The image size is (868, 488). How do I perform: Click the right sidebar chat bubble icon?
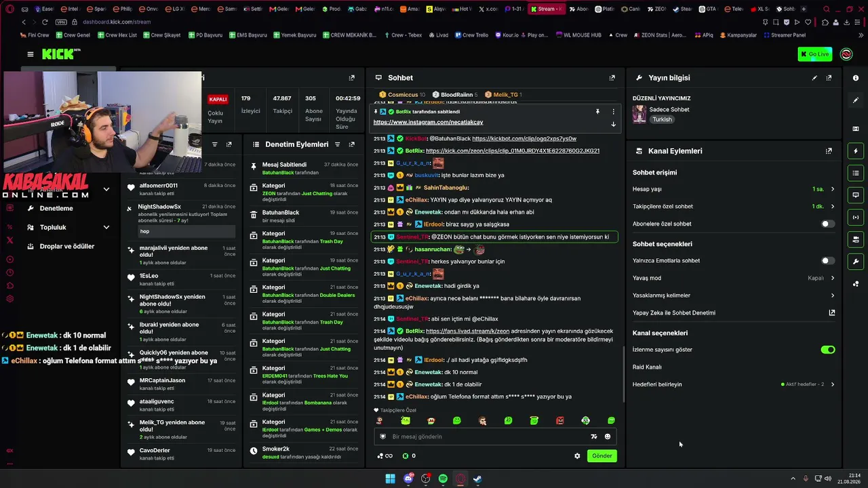[856, 195]
